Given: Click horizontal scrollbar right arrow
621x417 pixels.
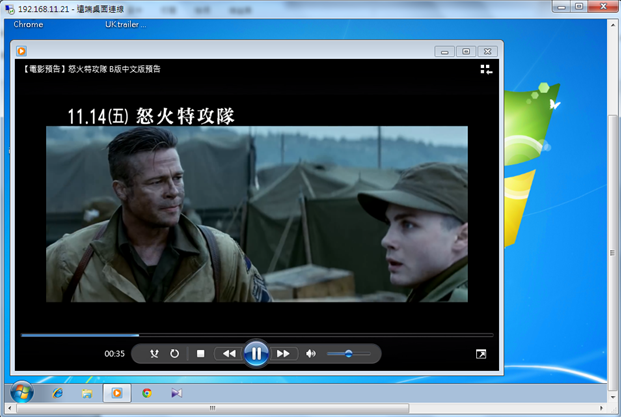Looking at the screenshot, I should click(601, 408).
